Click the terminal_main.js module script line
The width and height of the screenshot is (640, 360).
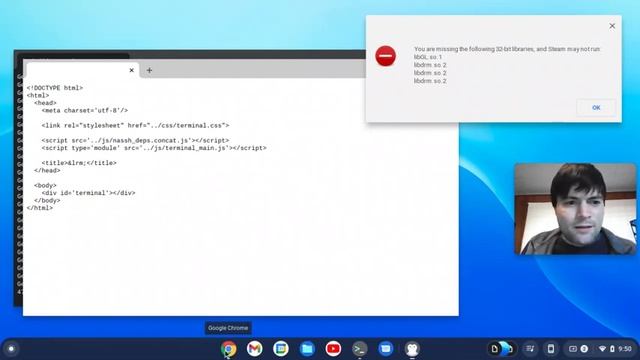pyautogui.click(x=154, y=148)
